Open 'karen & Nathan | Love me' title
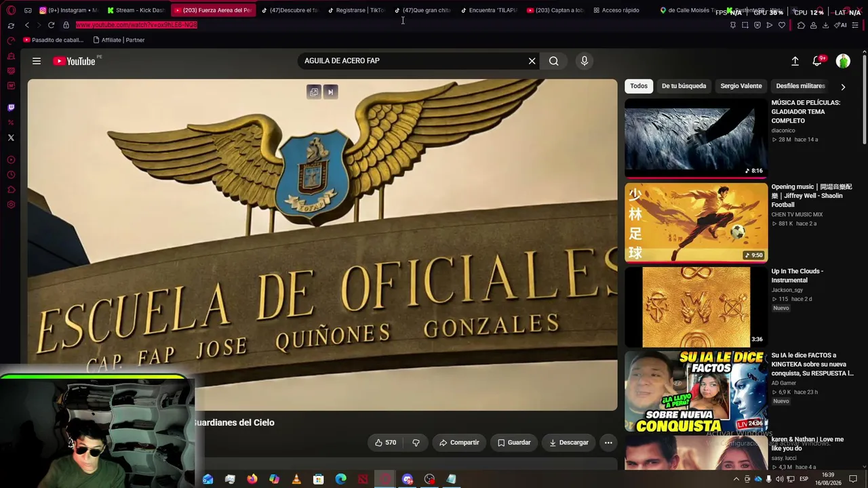 808,444
